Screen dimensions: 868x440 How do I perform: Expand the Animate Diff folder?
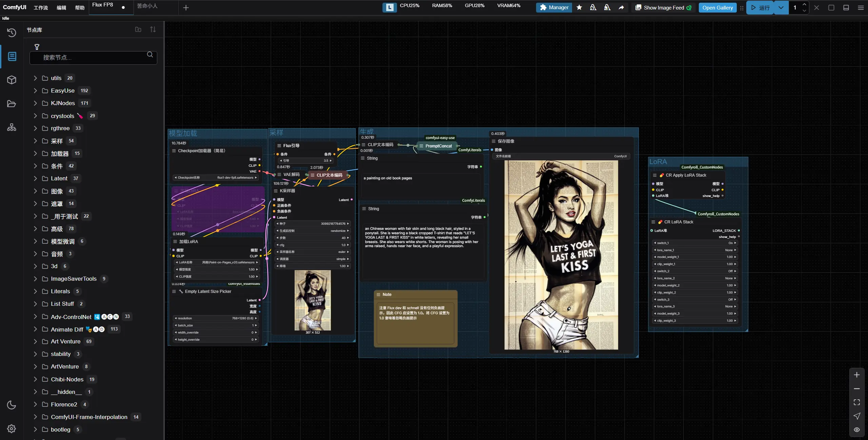tap(67, 329)
